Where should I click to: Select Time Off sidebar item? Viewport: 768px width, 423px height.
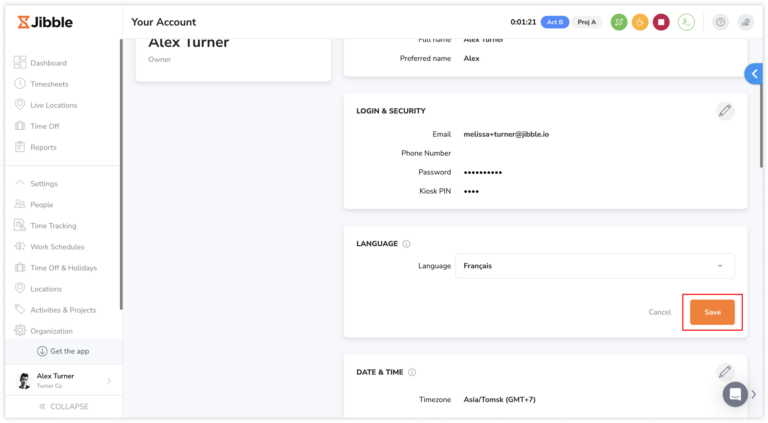pos(45,126)
